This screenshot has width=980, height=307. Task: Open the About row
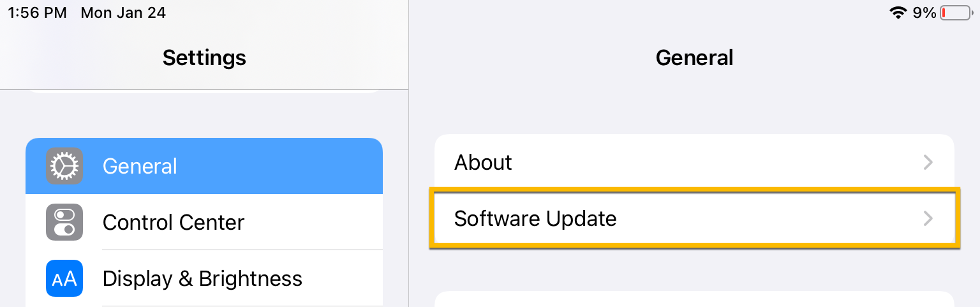[x=694, y=162]
